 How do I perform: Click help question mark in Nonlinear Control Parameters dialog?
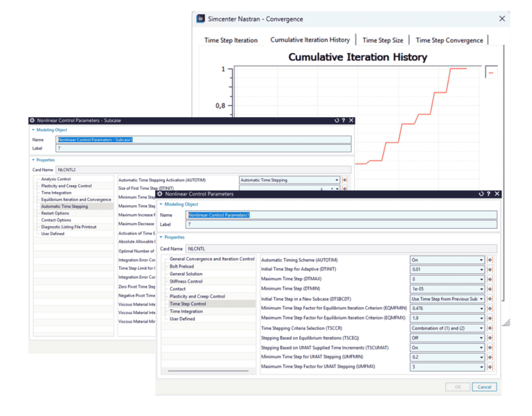point(488,193)
